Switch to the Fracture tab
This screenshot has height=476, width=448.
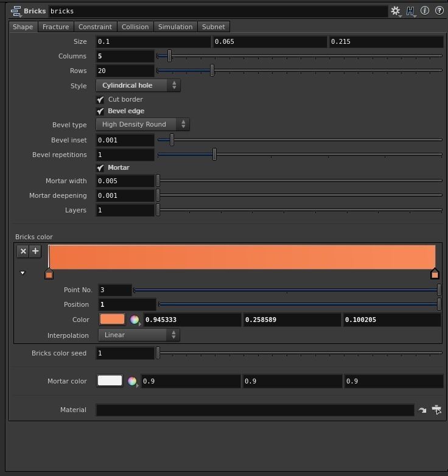(x=56, y=27)
